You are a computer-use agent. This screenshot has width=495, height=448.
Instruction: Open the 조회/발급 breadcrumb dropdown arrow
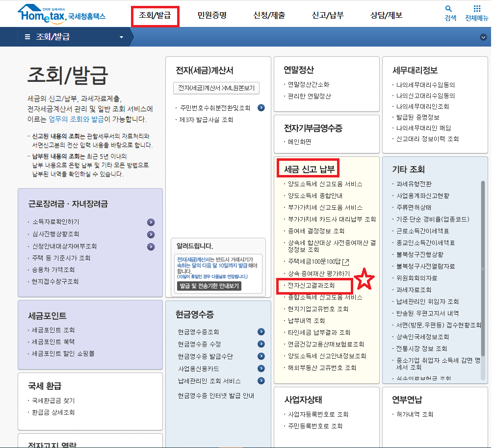coord(121,36)
